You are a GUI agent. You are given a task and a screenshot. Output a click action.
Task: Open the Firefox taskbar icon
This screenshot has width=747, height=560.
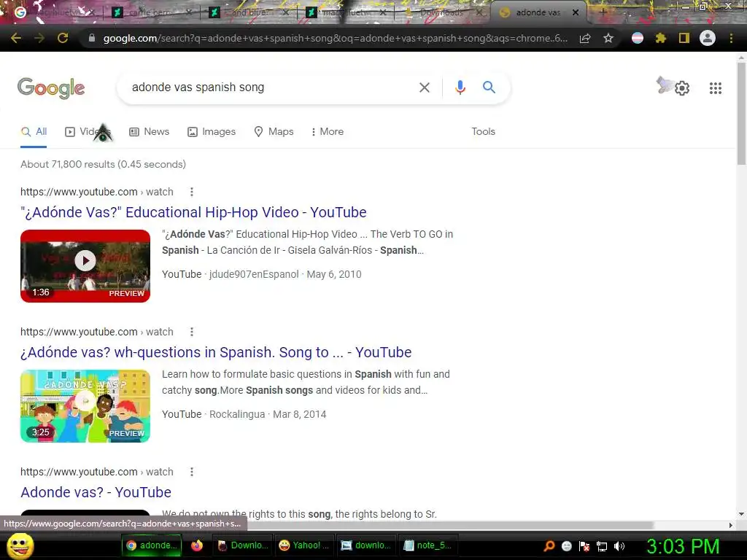point(196,545)
